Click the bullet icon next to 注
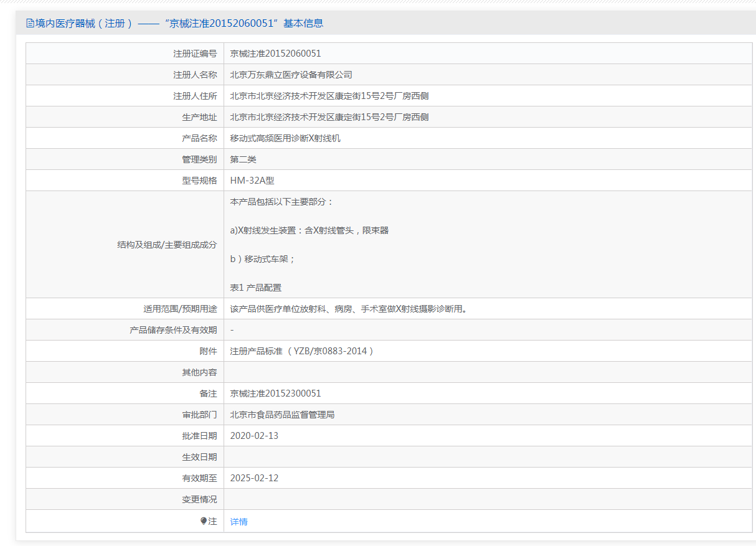 204,521
